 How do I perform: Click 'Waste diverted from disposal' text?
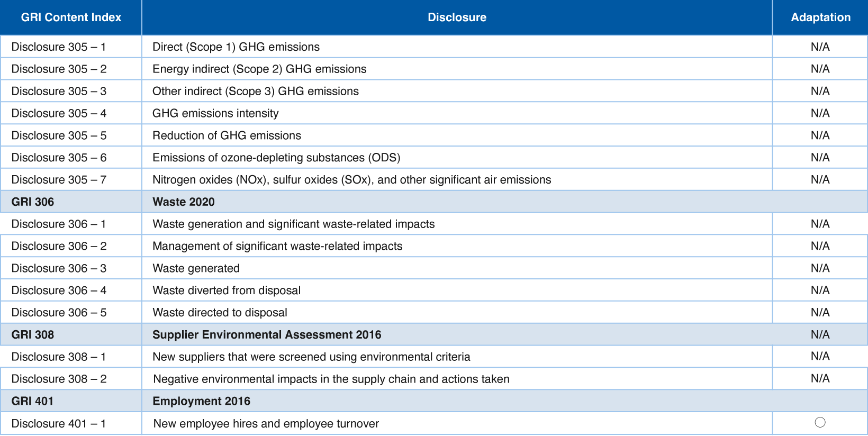click(227, 290)
